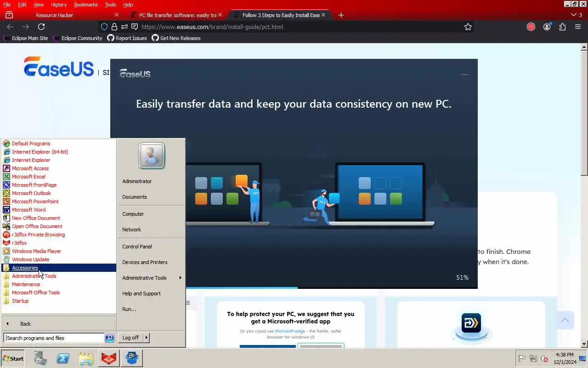Viewport: 588px width, 368px height.
Task: Open Microsoft Access program entry
Action: [x=30, y=168]
